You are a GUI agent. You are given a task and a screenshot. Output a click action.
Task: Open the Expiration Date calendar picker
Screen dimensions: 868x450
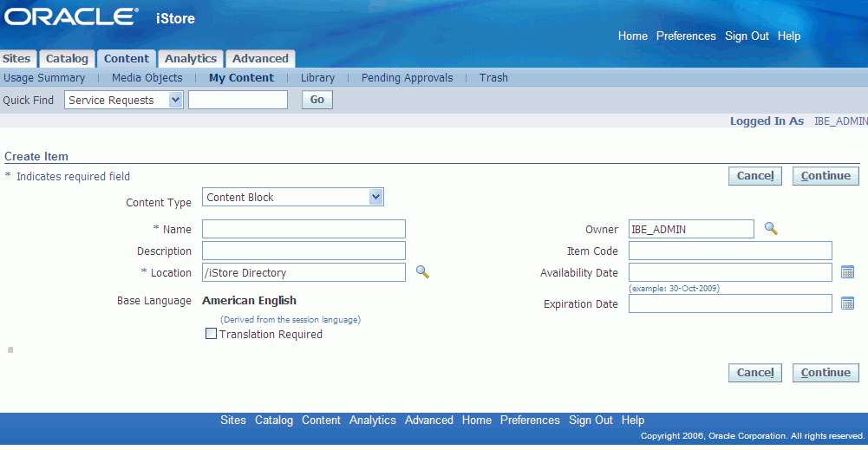tap(847, 303)
